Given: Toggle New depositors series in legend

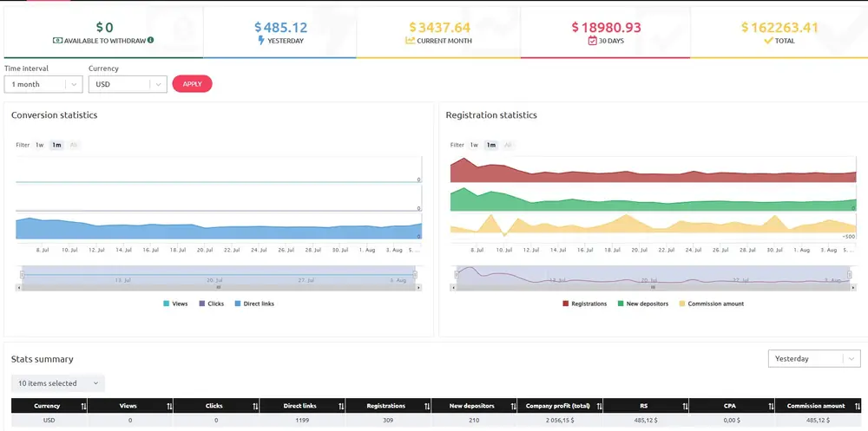Looking at the screenshot, I should [x=642, y=304].
